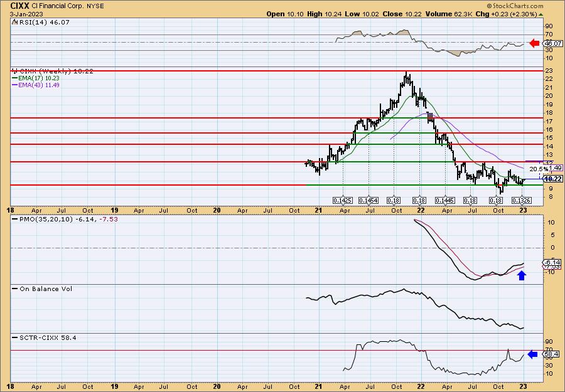Click the 46.07 RSI value tag
Image resolution: width=565 pixels, height=392 pixels.
click(554, 43)
